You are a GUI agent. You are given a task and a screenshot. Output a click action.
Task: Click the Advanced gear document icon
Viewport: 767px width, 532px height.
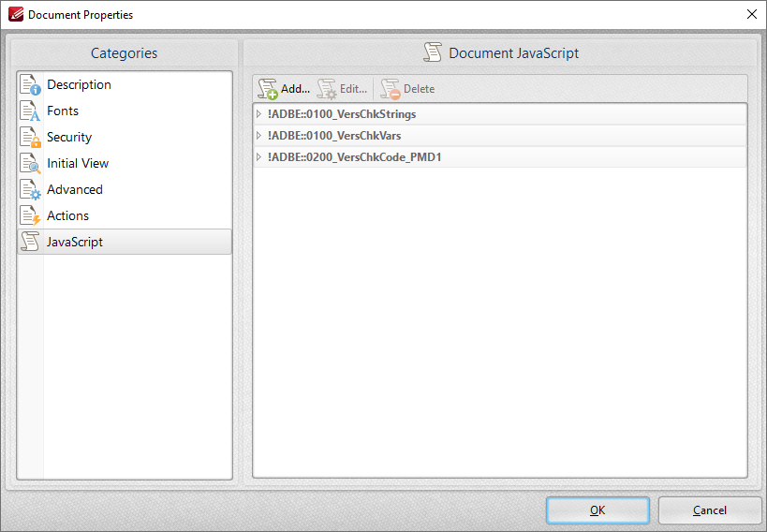pyautogui.click(x=30, y=190)
